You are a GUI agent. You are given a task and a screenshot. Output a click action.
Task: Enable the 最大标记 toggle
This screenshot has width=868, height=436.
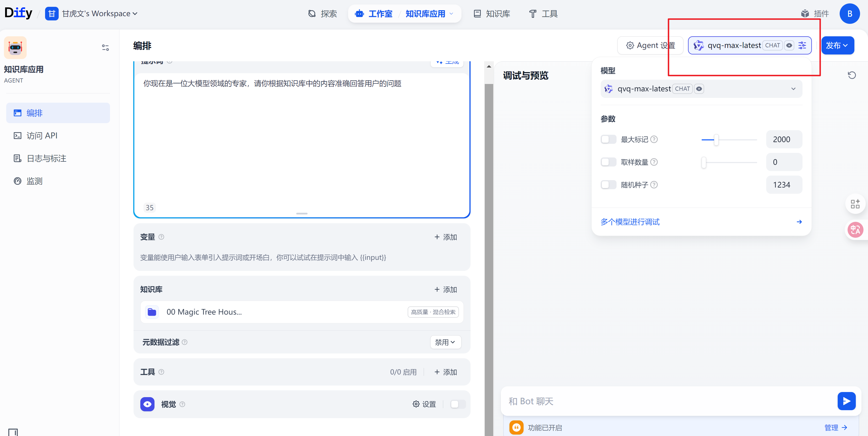pyautogui.click(x=608, y=139)
